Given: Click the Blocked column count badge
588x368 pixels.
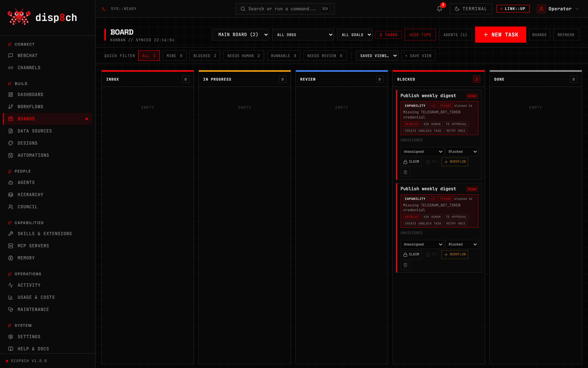Looking at the screenshot, I should (x=476, y=79).
